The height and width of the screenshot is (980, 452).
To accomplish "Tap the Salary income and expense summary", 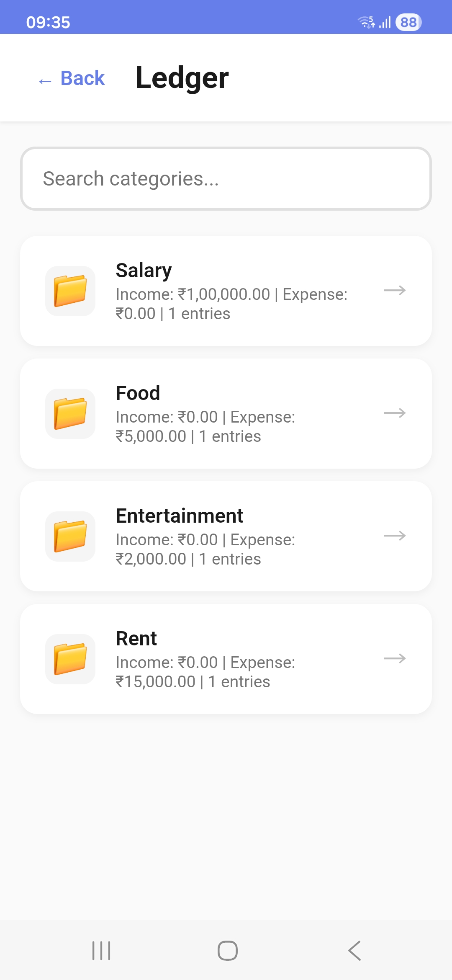I will [x=231, y=304].
